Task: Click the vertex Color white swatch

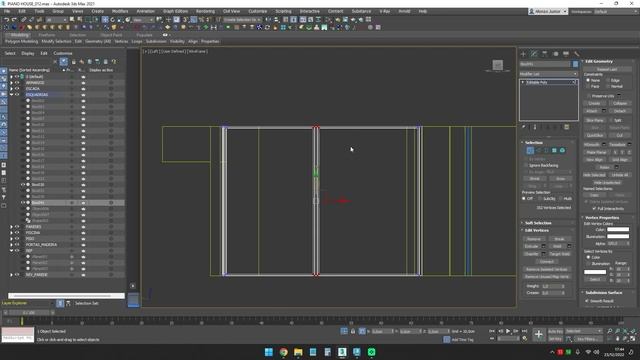Action: [x=618, y=230]
